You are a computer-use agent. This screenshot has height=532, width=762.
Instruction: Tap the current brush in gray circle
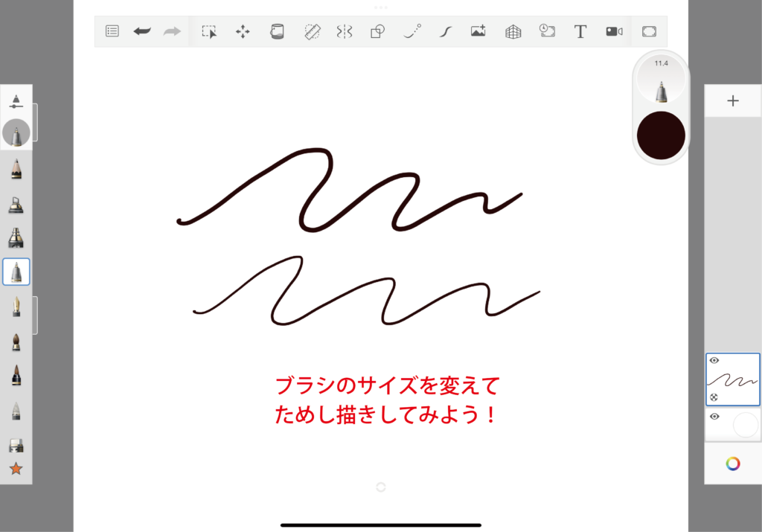(16, 132)
